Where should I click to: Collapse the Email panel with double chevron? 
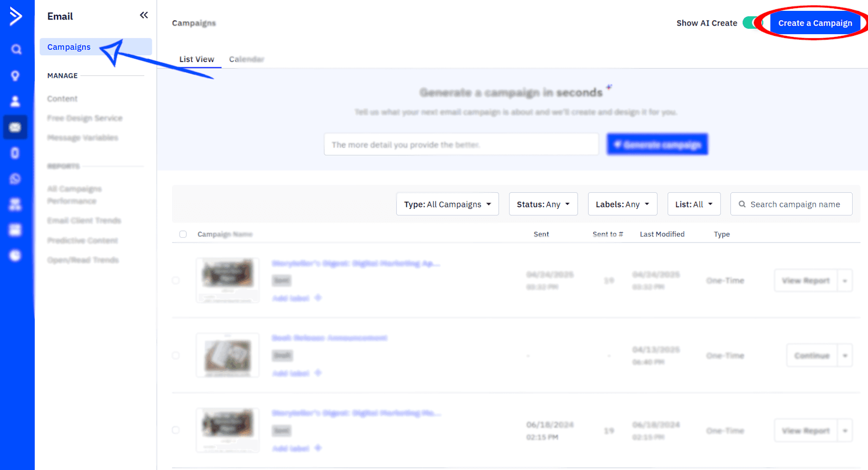144,15
